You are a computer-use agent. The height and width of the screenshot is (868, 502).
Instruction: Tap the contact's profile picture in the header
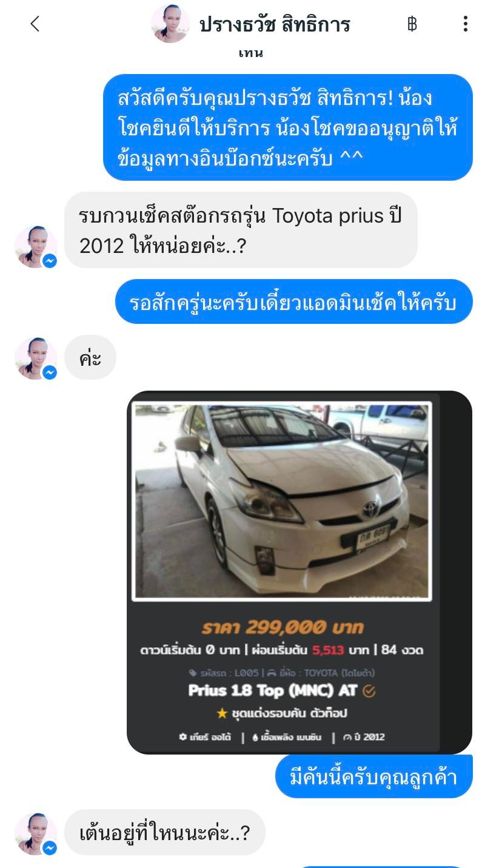(170, 24)
